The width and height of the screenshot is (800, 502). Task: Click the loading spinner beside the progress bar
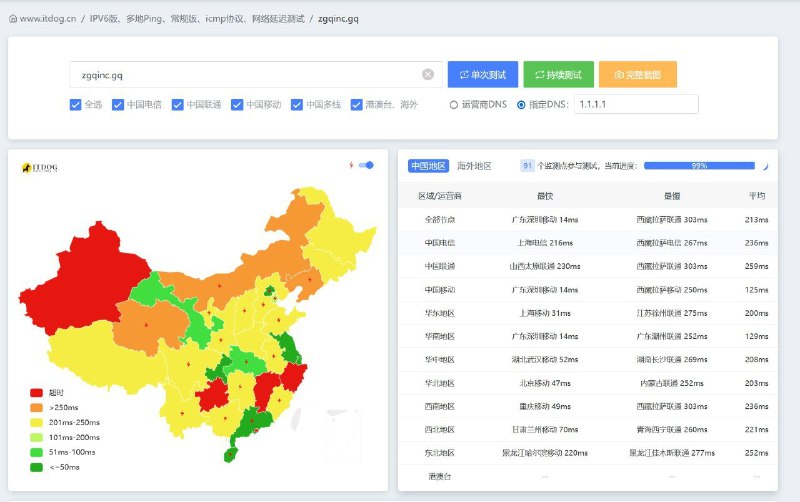(765, 166)
